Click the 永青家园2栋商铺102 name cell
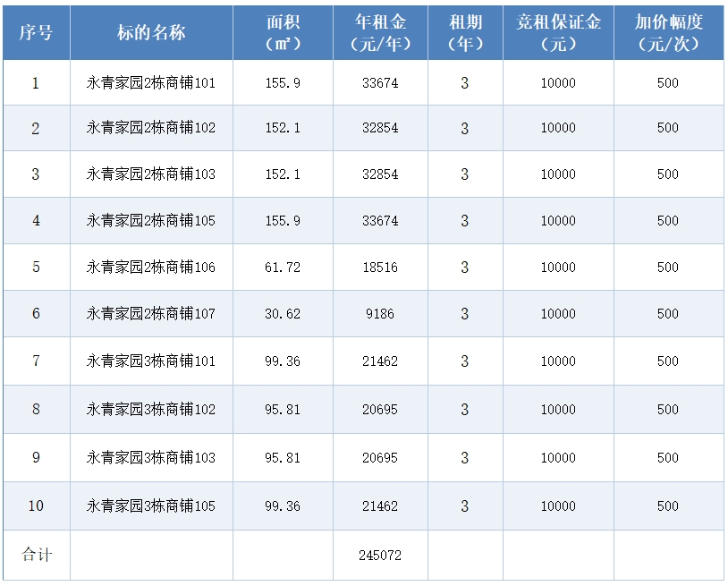 pos(151,128)
